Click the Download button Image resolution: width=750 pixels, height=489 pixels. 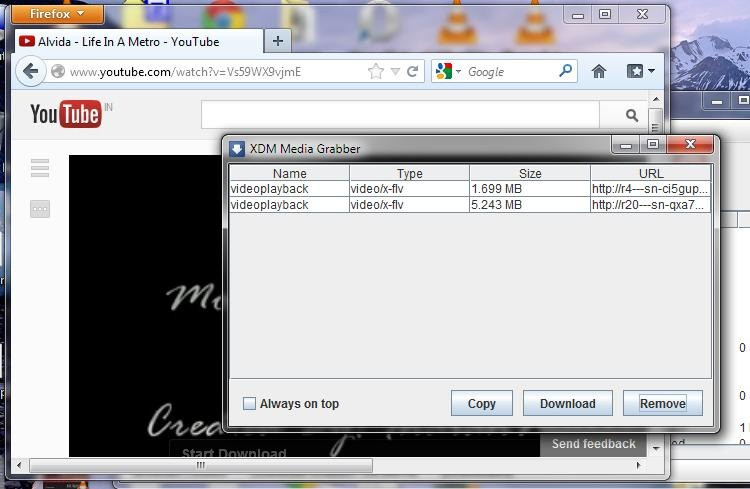[x=568, y=403]
